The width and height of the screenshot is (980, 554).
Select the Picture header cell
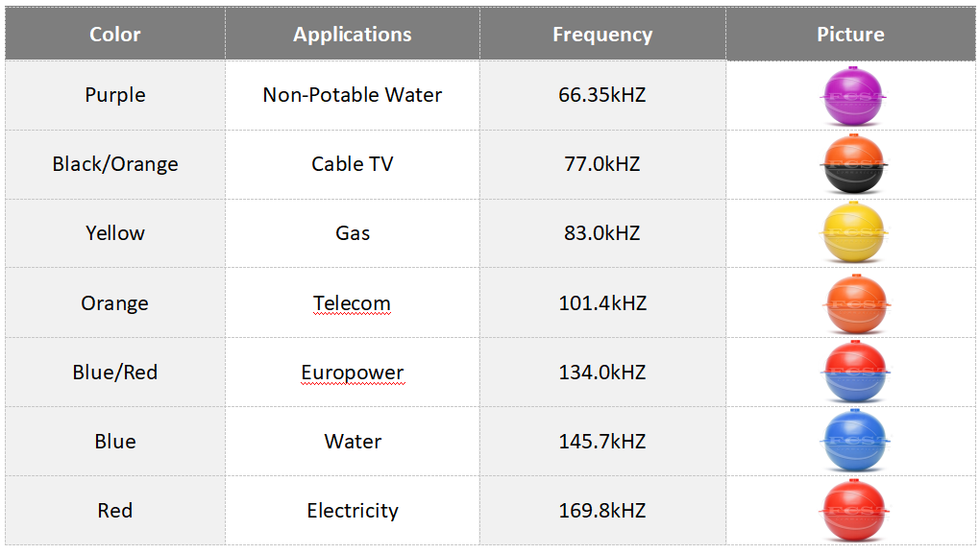(850, 35)
